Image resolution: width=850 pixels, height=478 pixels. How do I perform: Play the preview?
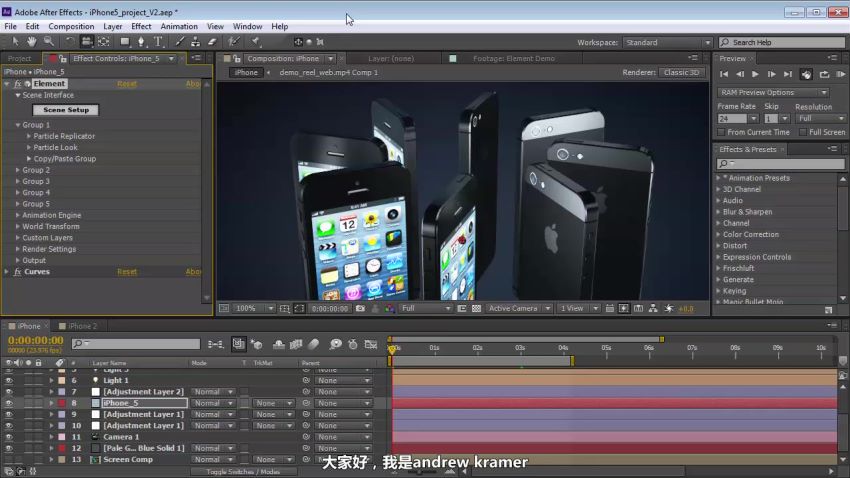(755, 74)
